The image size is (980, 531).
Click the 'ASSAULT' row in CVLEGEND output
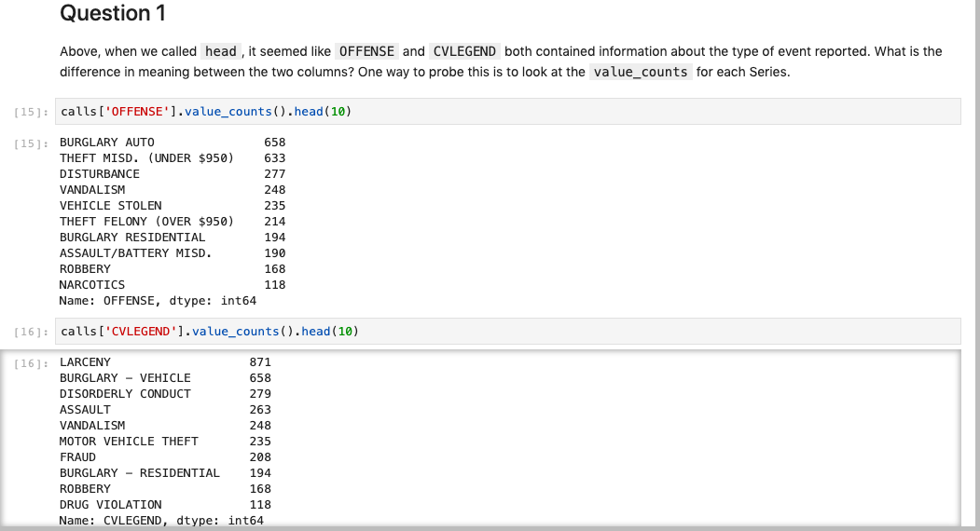165,409
